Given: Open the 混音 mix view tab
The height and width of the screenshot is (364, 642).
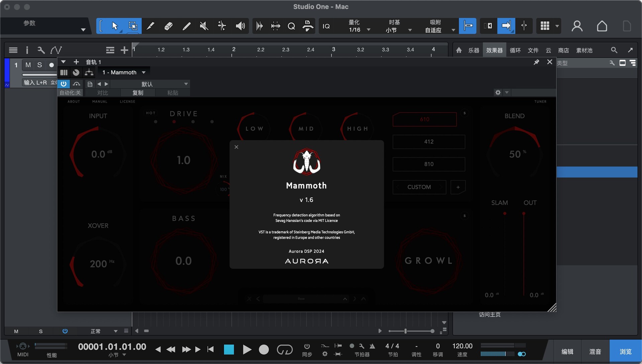Looking at the screenshot, I should 595,351.
